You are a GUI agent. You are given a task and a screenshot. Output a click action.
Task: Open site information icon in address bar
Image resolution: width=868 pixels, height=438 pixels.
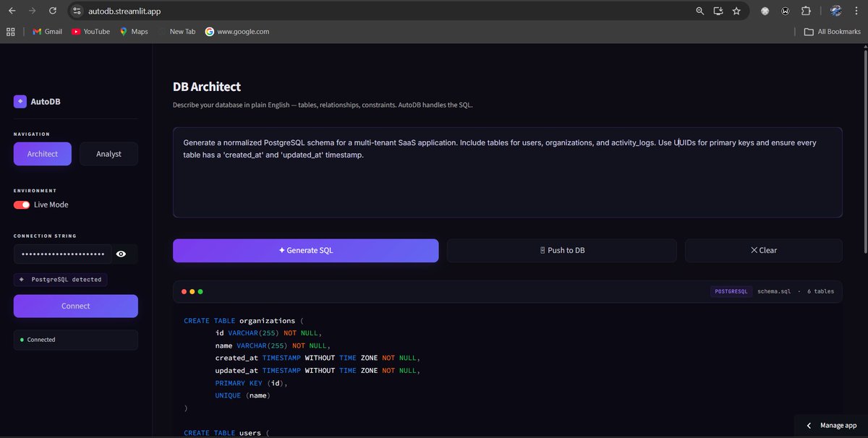tap(77, 11)
